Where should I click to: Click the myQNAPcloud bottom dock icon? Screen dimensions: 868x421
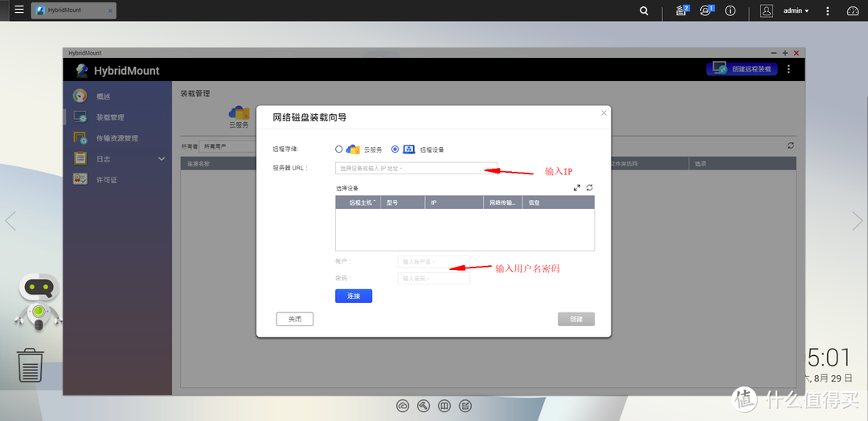[x=403, y=406]
